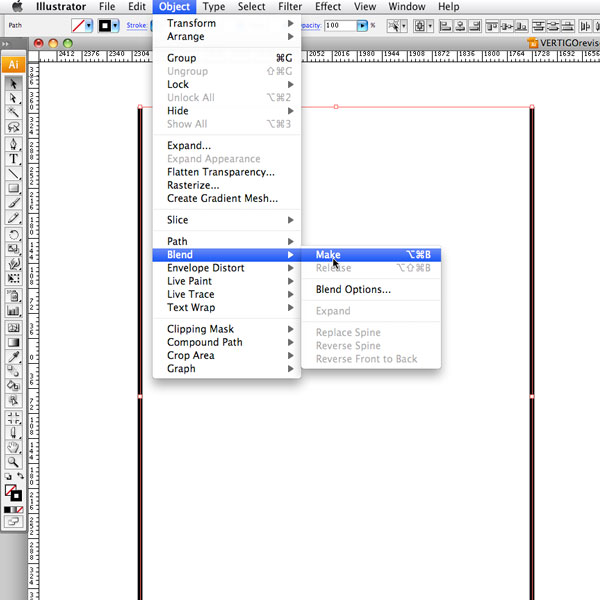Reset to default fill and stroke
The height and width of the screenshot is (600, 600).
pyautogui.click(x=8, y=476)
